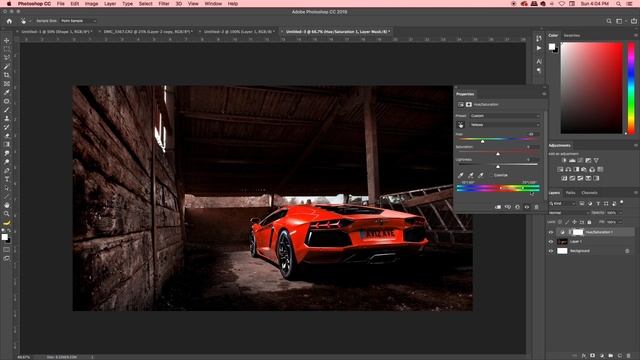
Task: Open the layer Kind filter dropdown
Action: [562, 203]
